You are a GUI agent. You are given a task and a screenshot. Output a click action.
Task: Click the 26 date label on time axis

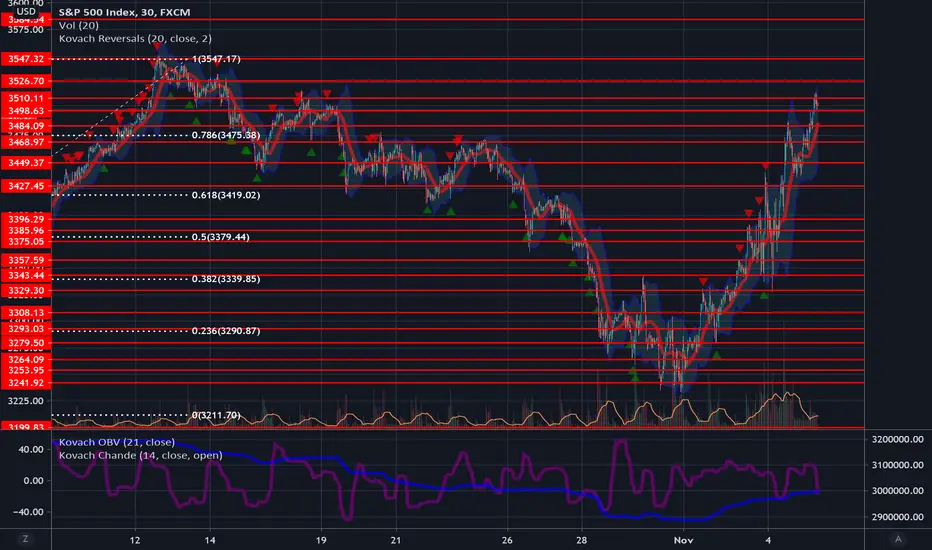507,540
